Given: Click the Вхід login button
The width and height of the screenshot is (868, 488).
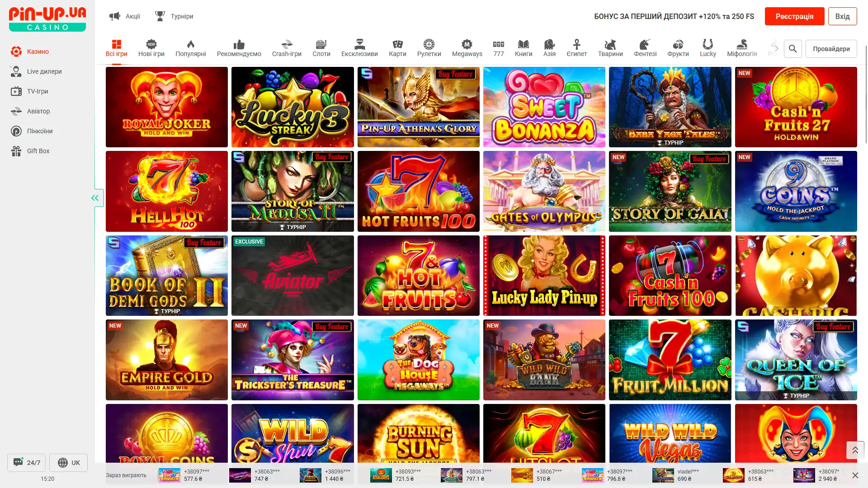Looking at the screenshot, I should 842,16.
